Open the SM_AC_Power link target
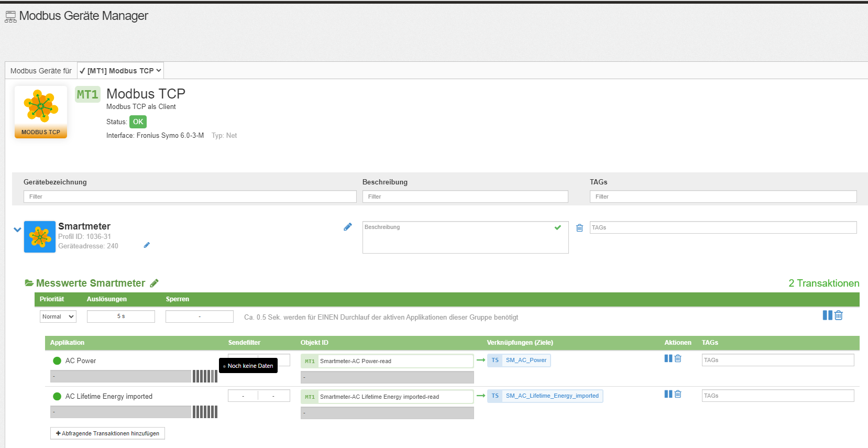 pos(526,360)
